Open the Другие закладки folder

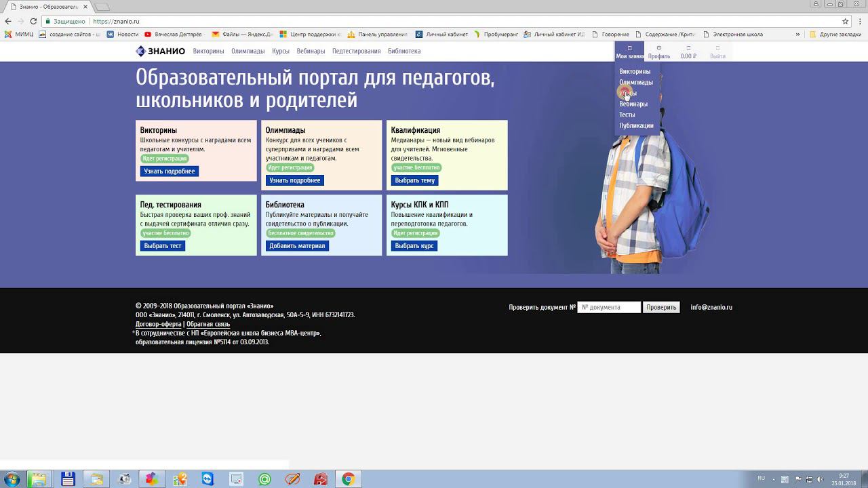(x=835, y=34)
